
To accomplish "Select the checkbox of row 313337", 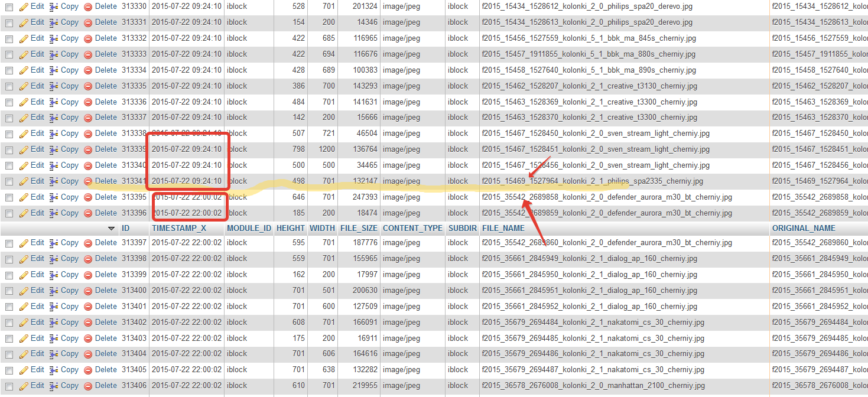I will (x=9, y=118).
